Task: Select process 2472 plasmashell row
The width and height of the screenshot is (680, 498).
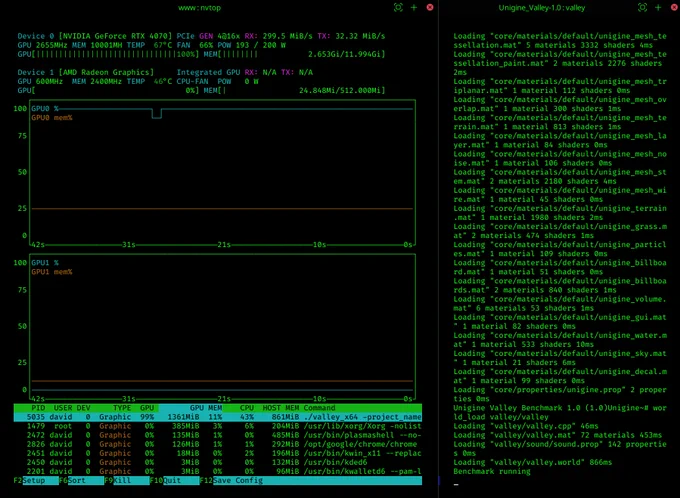Action: pos(218,435)
